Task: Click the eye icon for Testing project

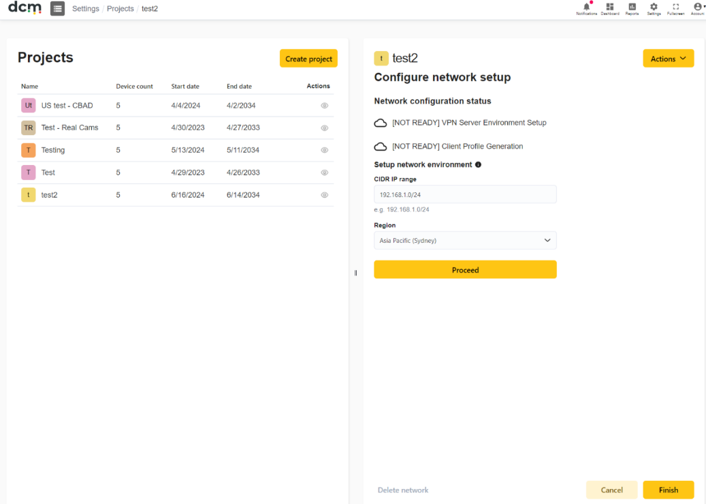Action: point(324,150)
